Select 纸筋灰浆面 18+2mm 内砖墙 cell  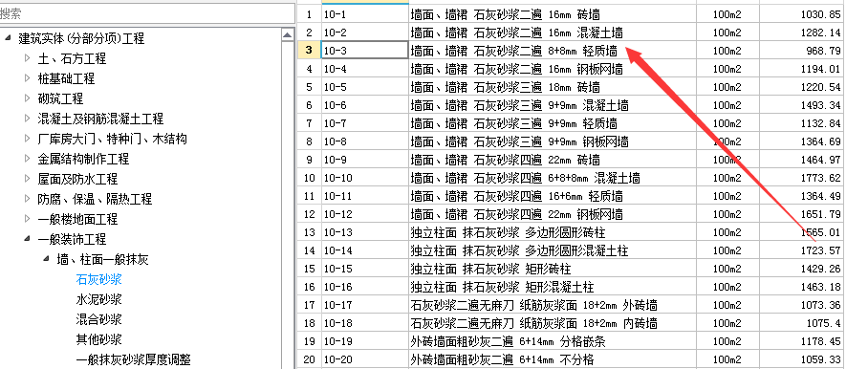coord(553,323)
